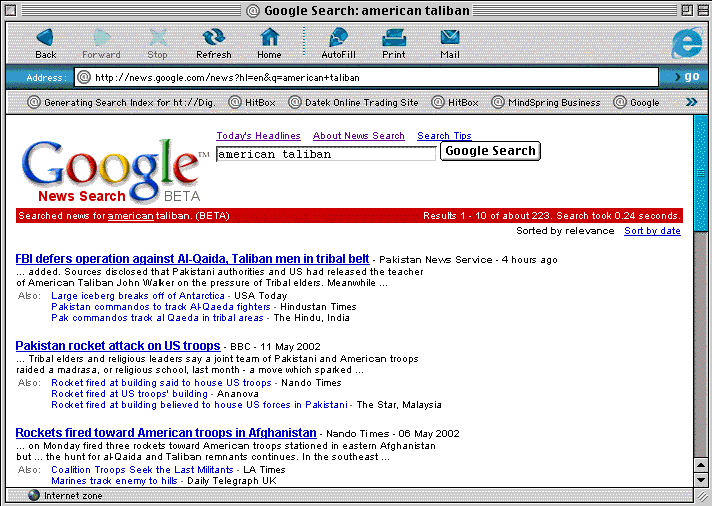The image size is (712, 506).
Task: Click the scrollbar up arrow
Action: pyautogui.click(x=701, y=465)
